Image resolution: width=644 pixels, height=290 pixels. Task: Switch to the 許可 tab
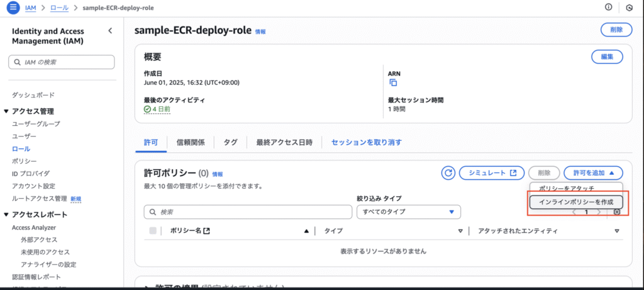pyautogui.click(x=150, y=143)
